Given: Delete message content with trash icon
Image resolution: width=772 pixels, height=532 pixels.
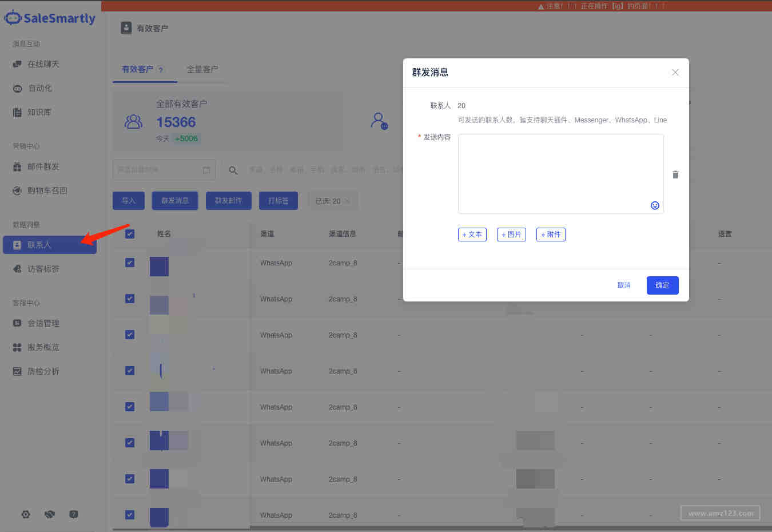Looking at the screenshot, I should [x=675, y=174].
